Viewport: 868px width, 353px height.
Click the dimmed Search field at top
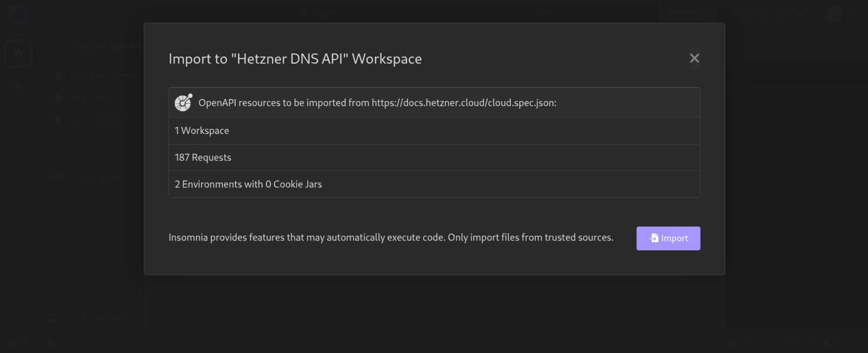click(323, 13)
